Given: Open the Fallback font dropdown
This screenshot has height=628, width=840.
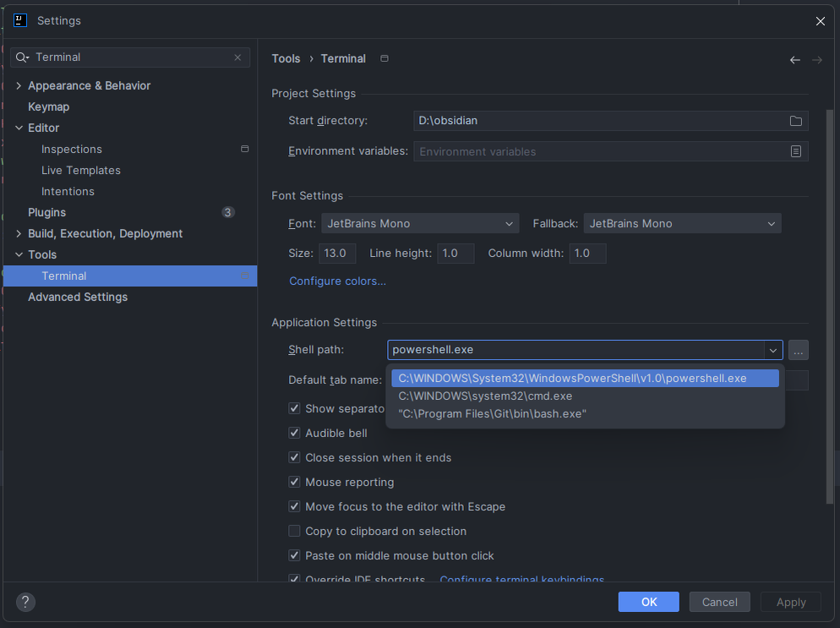Looking at the screenshot, I should pos(770,223).
